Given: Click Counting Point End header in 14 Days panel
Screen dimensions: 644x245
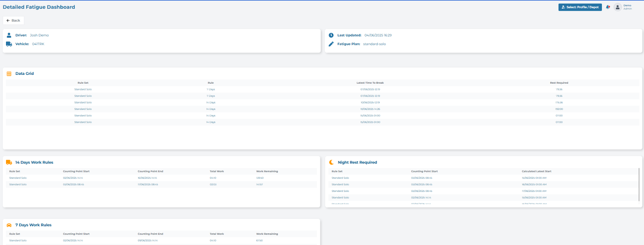Looking at the screenshot, I should pyautogui.click(x=151, y=171).
